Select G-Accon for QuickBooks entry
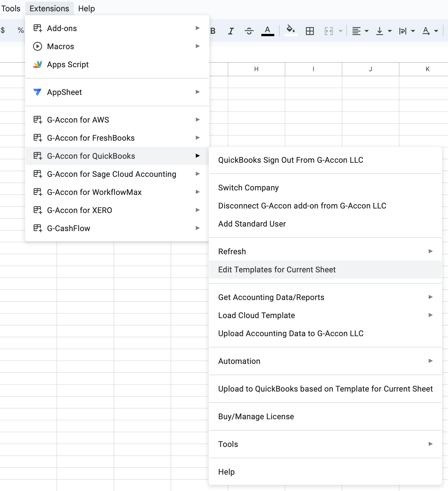The image size is (448, 491). [x=117, y=156]
